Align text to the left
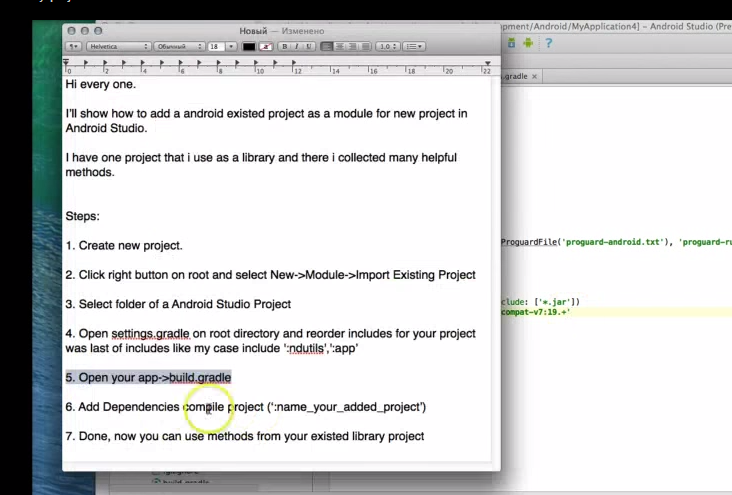The width and height of the screenshot is (732, 495). click(x=327, y=47)
